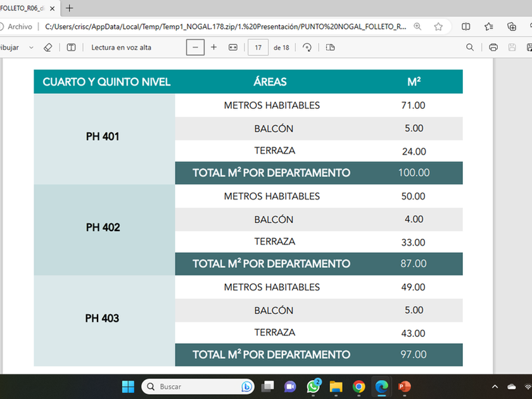Select the eraser tool in PDF toolbar
The image size is (532, 399).
coord(48,47)
